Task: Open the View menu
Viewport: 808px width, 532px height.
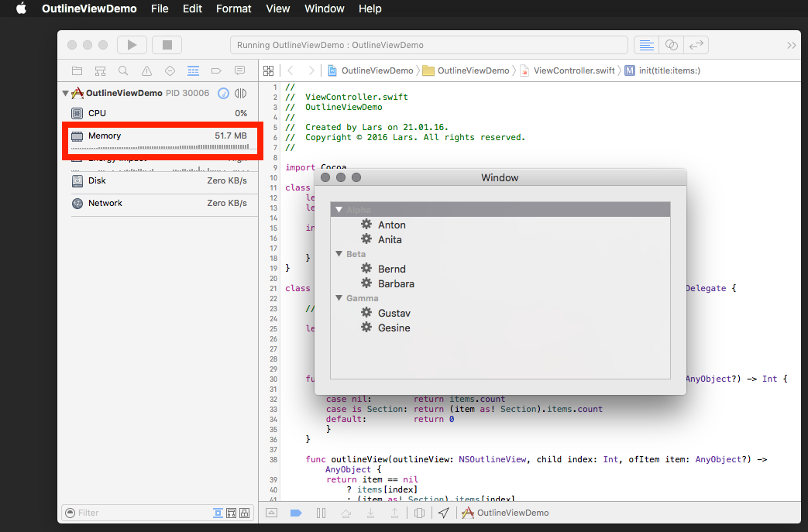Action: [278, 9]
